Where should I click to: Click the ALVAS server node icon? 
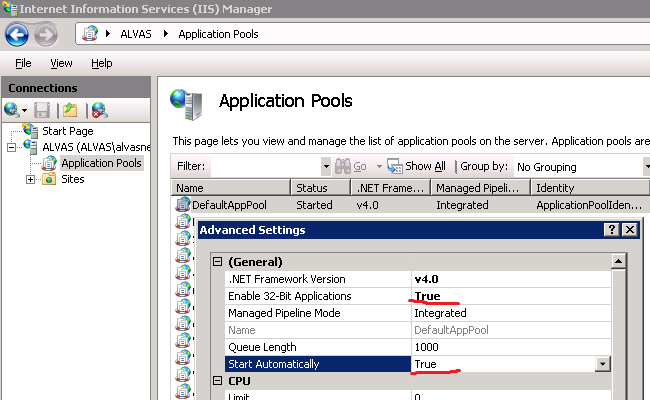(31, 147)
